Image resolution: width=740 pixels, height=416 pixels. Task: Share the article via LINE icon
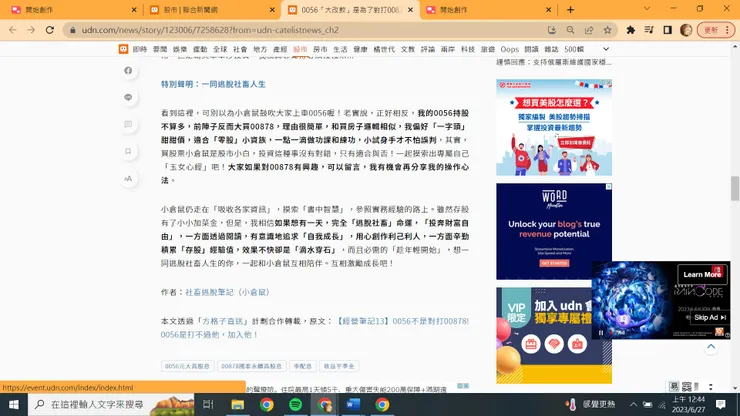[128, 97]
